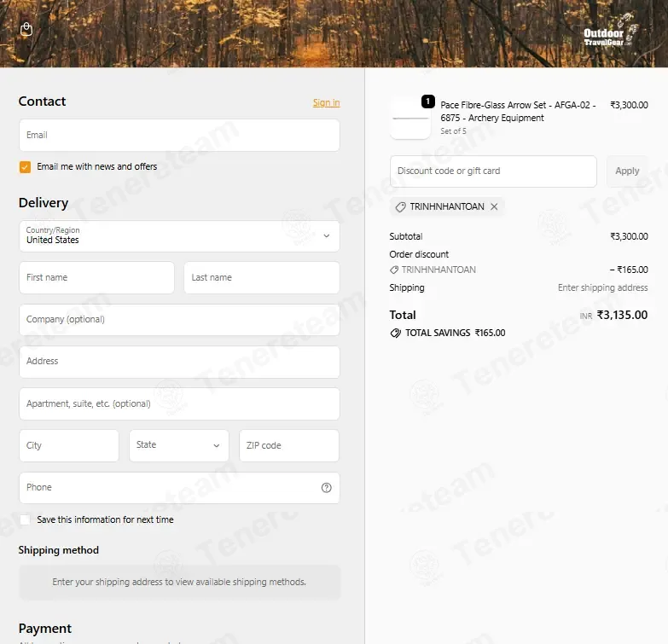This screenshot has width=668, height=644.
Task: Uncheck Email me with news and offers
Action: coord(25,167)
